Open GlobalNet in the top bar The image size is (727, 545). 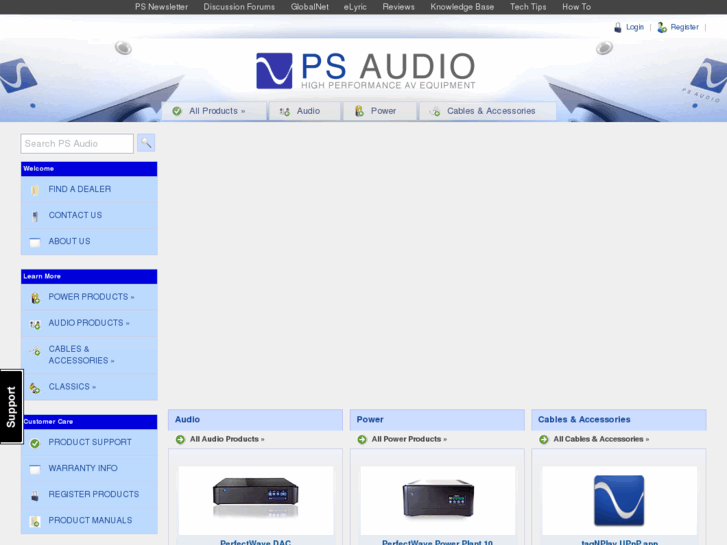pos(310,7)
